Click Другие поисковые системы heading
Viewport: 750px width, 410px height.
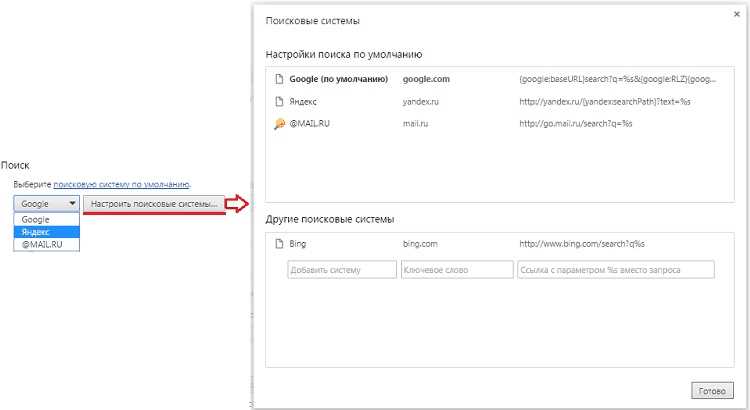coord(330,220)
